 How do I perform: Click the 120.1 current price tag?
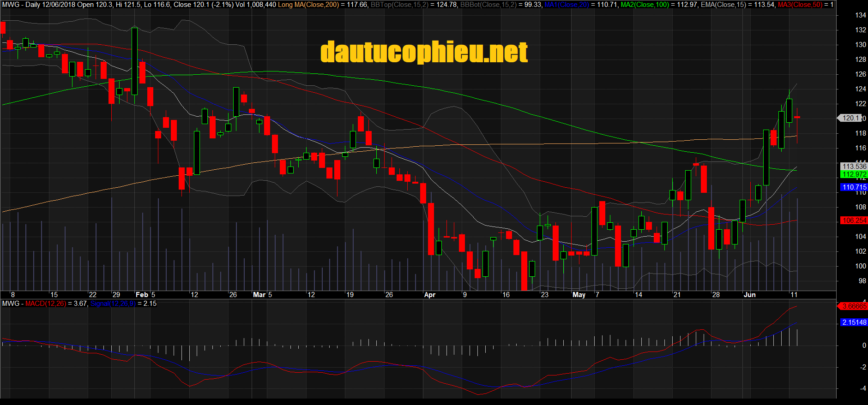point(851,118)
